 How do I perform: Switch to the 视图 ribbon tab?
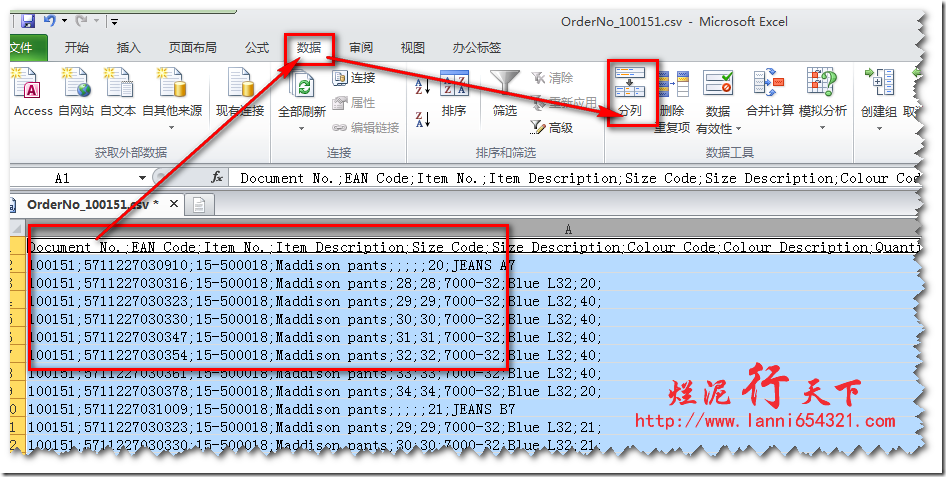point(413,48)
